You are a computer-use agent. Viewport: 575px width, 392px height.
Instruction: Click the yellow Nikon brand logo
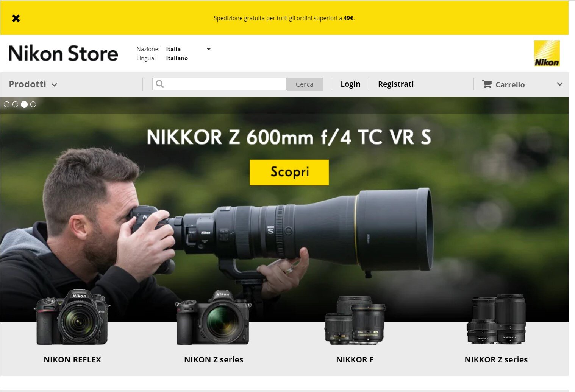point(547,53)
